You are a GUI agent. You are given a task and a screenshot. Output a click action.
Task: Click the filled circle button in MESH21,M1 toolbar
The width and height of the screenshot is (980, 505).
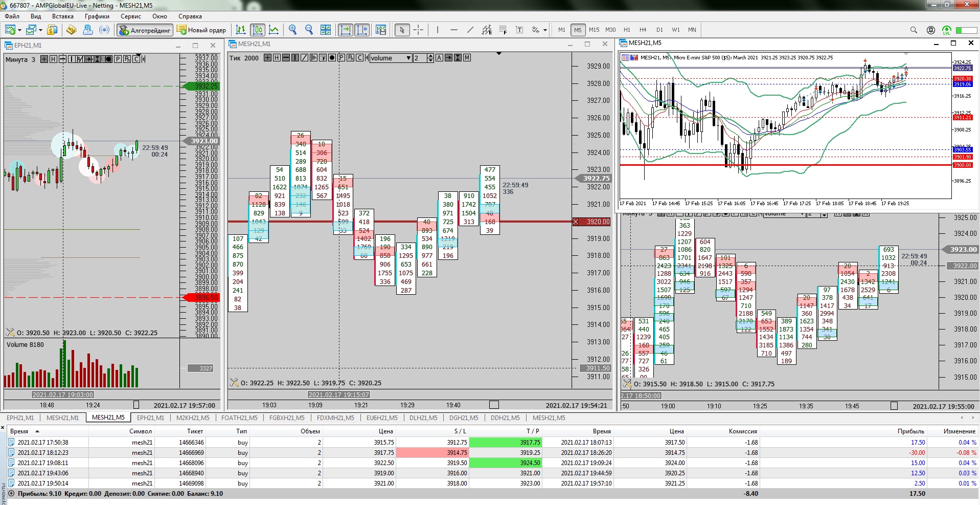pyautogui.click(x=332, y=58)
